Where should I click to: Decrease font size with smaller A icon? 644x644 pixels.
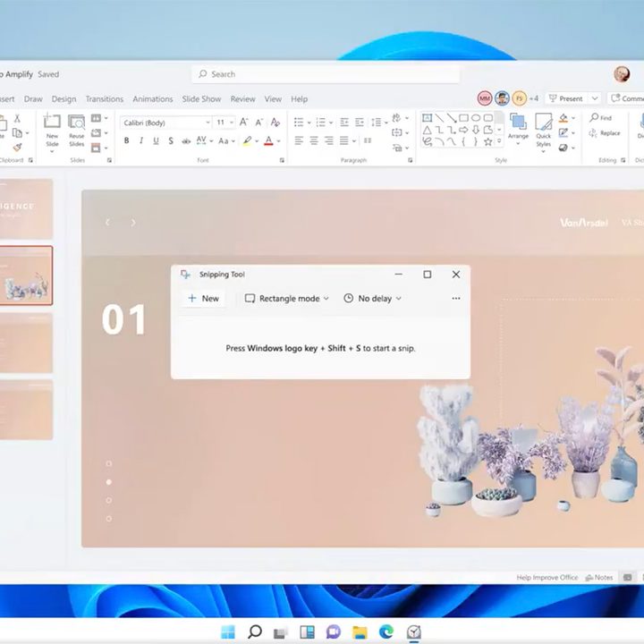coord(259,123)
